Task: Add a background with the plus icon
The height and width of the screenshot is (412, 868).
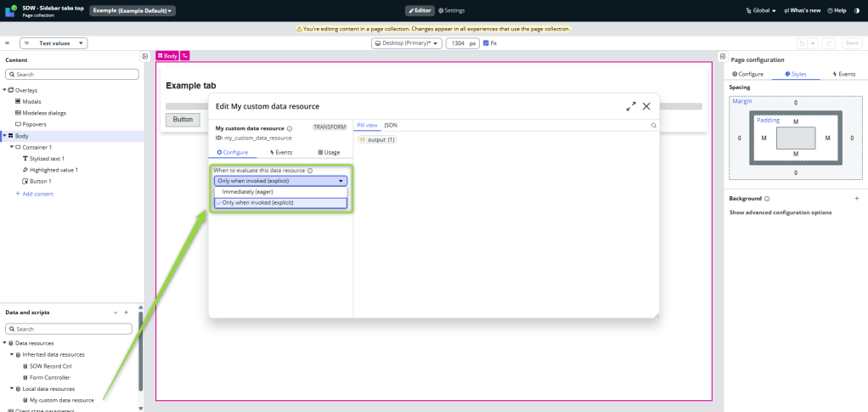Action: point(856,198)
